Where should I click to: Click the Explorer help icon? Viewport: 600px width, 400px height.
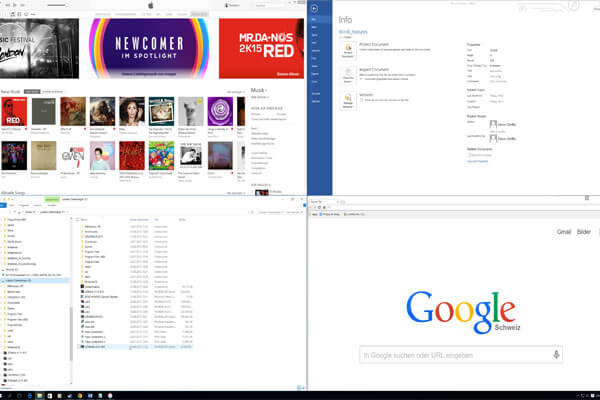click(x=305, y=205)
